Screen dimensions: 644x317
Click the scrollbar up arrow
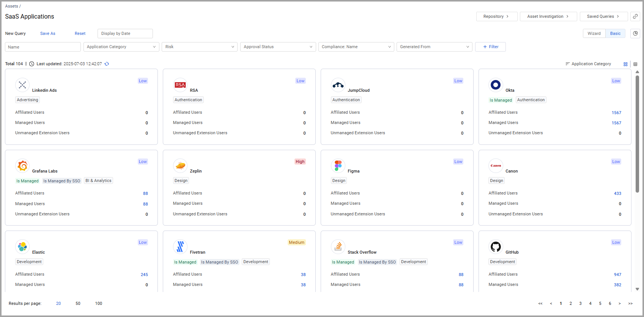pyautogui.click(x=637, y=72)
